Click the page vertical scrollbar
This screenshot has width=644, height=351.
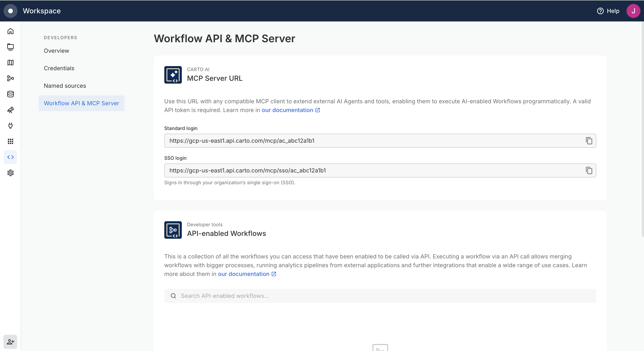(642, 129)
